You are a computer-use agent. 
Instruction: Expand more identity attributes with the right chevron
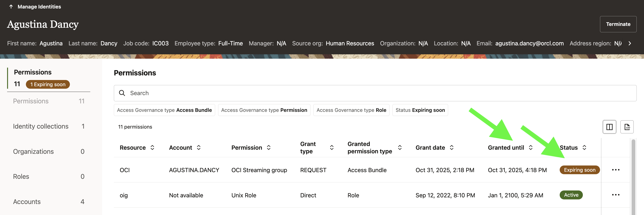[630, 43]
